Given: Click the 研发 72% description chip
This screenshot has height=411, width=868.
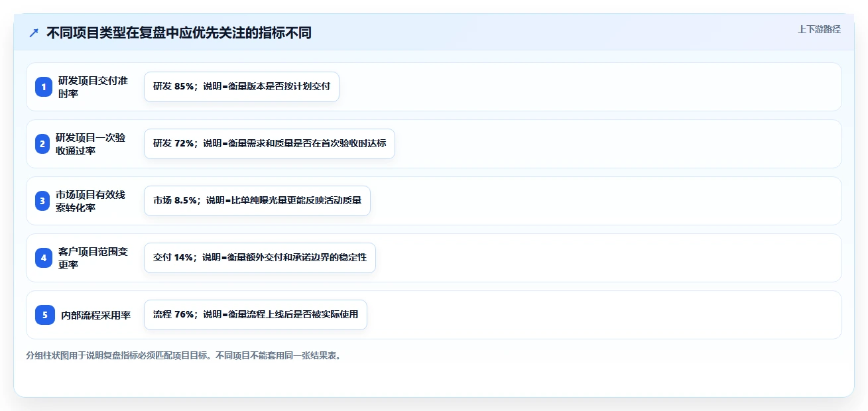Looking at the screenshot, I should point(269,144).
